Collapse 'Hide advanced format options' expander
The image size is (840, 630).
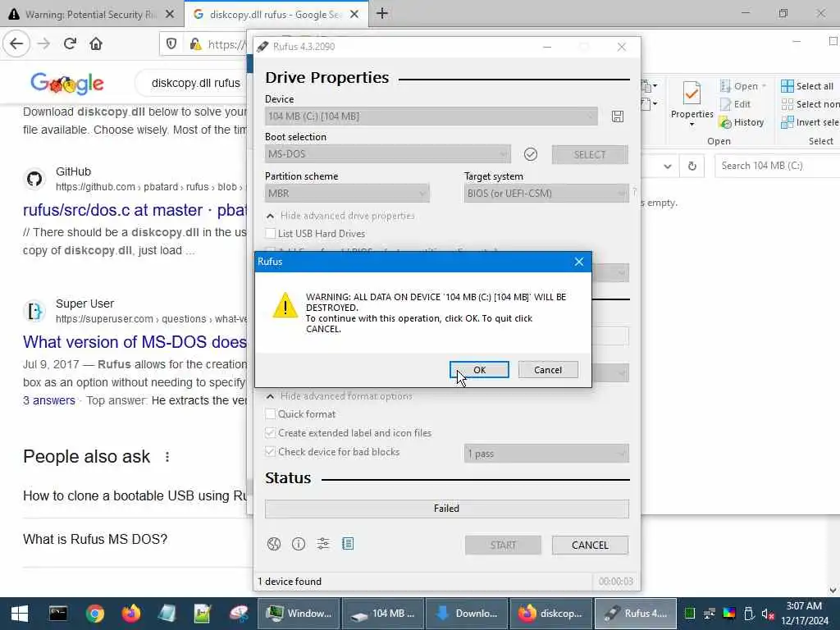(x=340, y=396)
